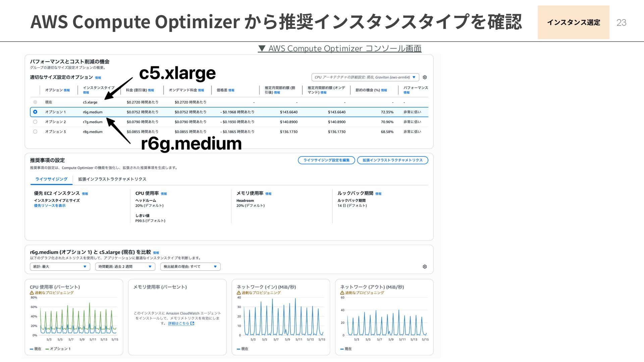This screenshot has height=362, width=644.
Task: Click 情報 link next to 適切なサイズ設定のオプション
Action: (x=98, y=78)
